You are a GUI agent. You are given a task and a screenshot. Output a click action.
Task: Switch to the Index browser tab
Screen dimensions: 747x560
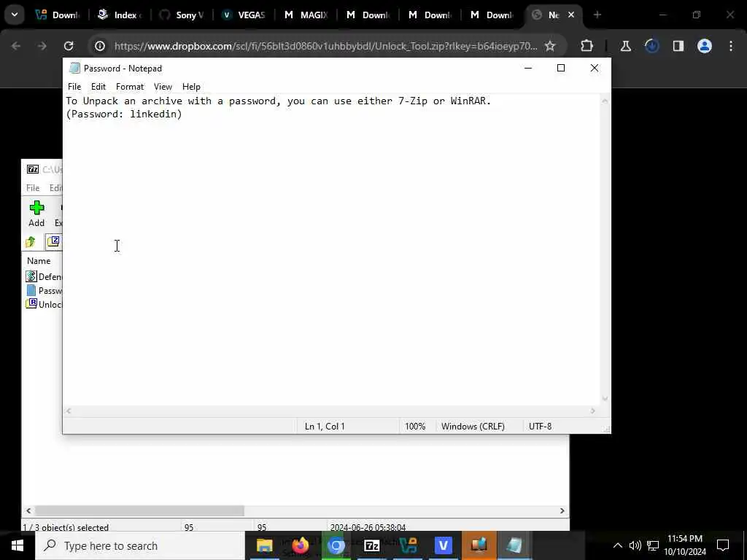pyautogui.click(x=120, y=15)
